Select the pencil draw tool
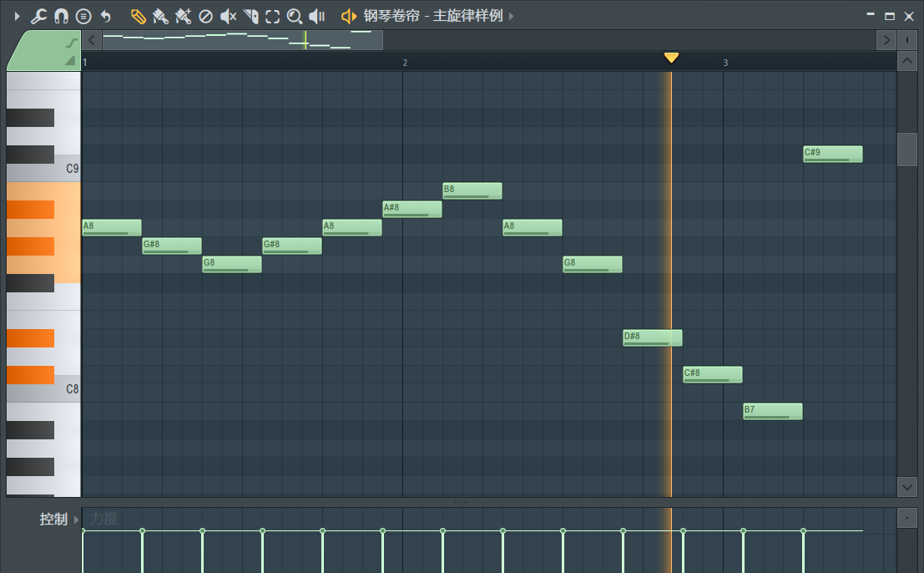The height and width of the screenshot is (573, 924). [138, 17]
